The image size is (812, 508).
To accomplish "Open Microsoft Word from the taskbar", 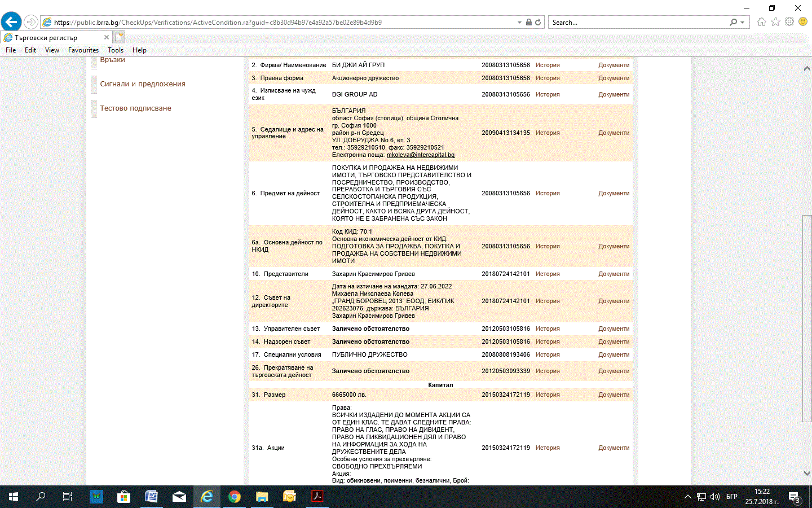I will 151,497.
